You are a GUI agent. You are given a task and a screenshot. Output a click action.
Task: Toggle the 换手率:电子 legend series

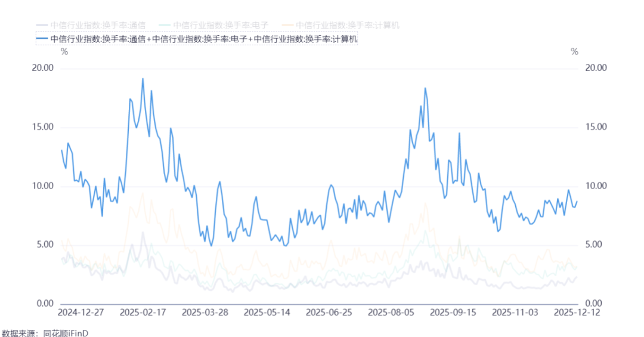213,25
